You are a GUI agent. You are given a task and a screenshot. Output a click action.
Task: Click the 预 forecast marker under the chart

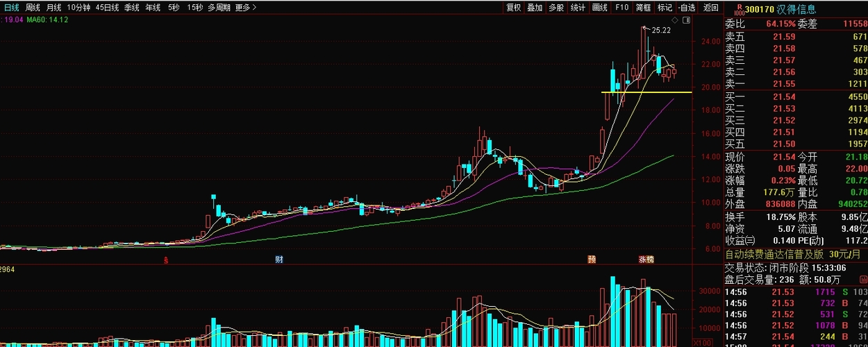tap(591, 260)
